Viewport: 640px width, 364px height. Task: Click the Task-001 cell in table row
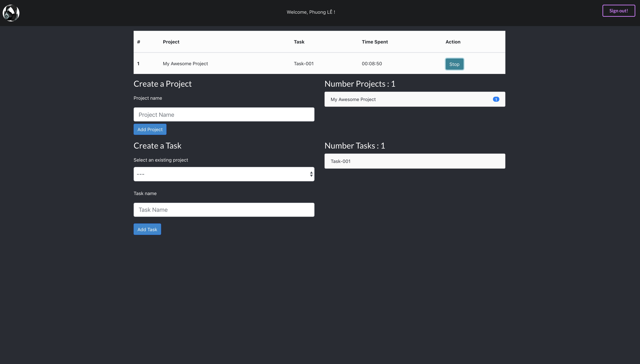point(303,64)
